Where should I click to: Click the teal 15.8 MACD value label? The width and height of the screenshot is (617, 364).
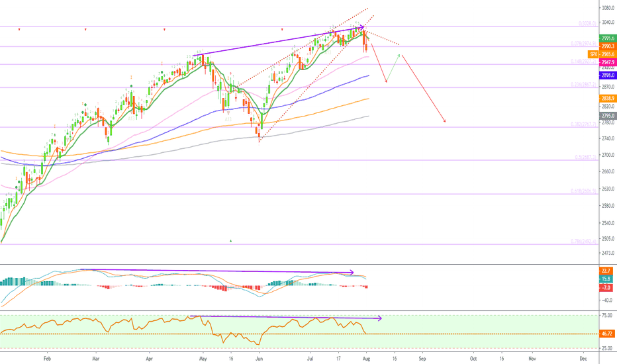[x=606, y=279]
